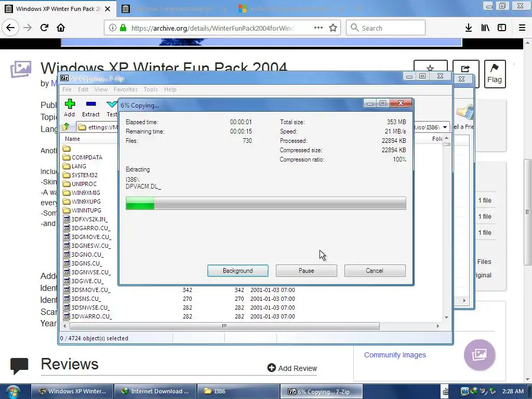
Task: Reload the page with the refresh icon
Action: pos(44,28)
